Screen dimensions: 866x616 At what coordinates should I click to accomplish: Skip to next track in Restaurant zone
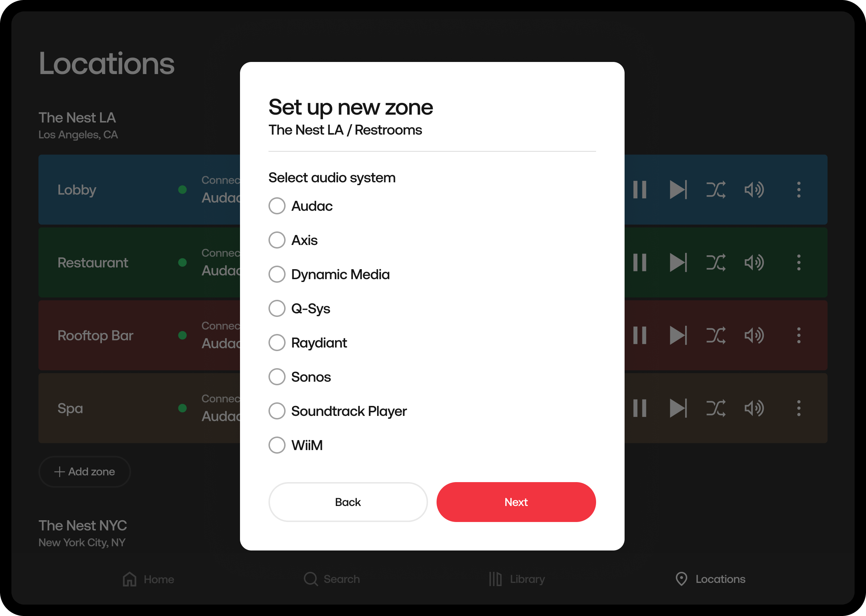[678, 262]
